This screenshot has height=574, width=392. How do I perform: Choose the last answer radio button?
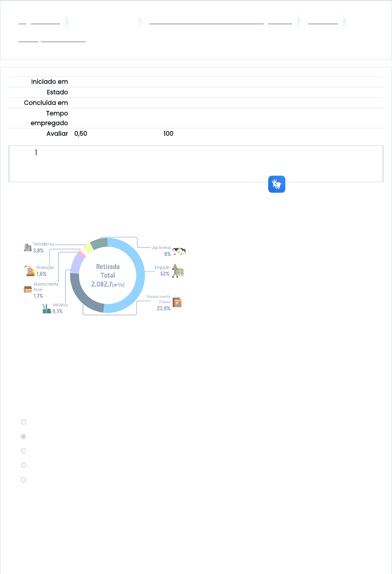point(23,480)
